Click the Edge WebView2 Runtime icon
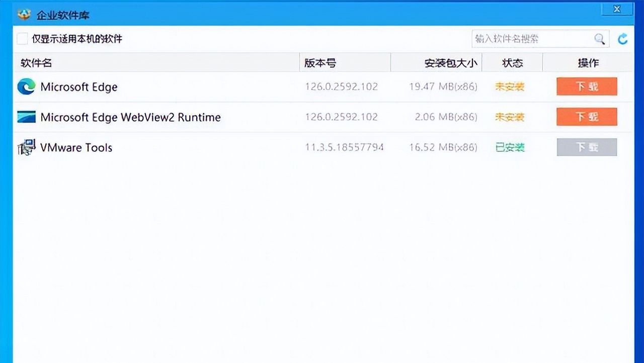This screenshot has height=363, width=644. tap(26, 117)
